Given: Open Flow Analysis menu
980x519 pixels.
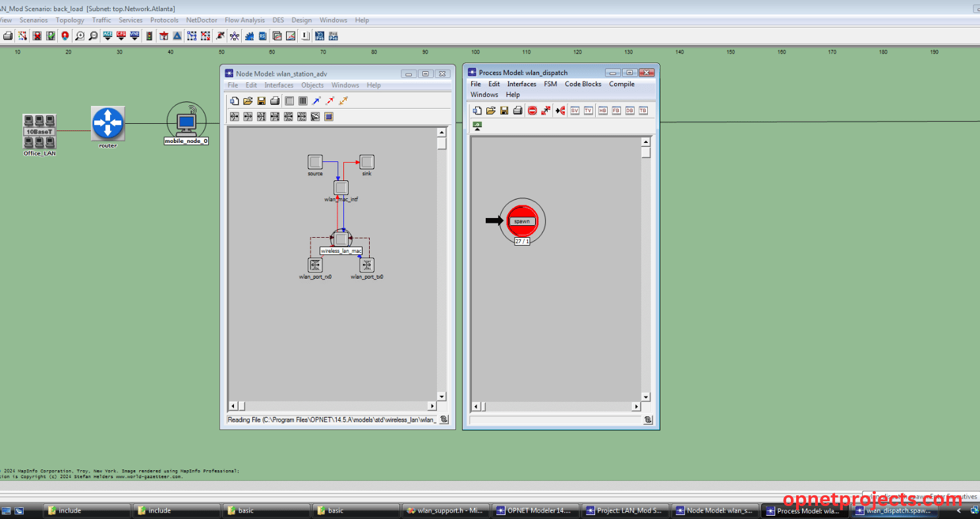Looking at the screenshot, I should (245, 20).
